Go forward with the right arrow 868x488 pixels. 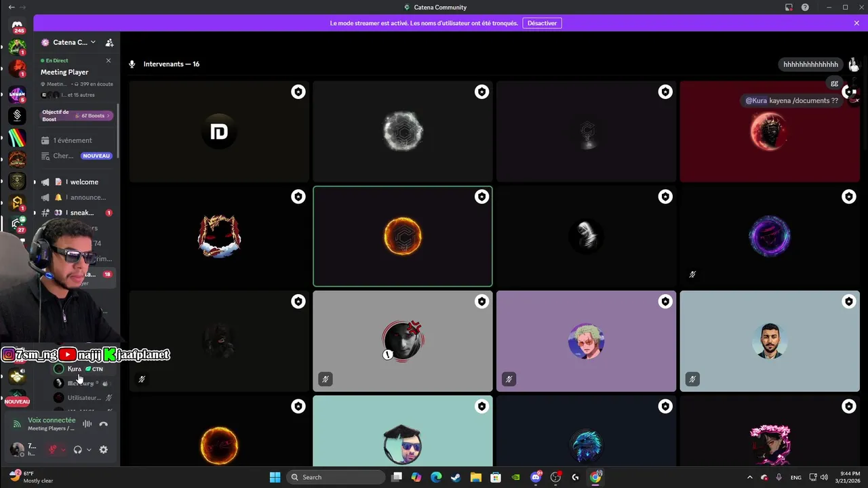[23, 7]
